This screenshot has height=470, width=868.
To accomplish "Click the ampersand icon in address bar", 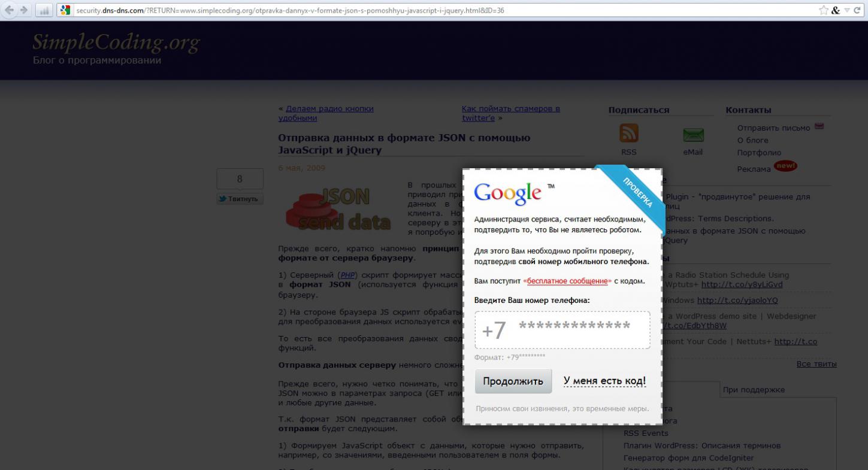I will click(836, 10).
